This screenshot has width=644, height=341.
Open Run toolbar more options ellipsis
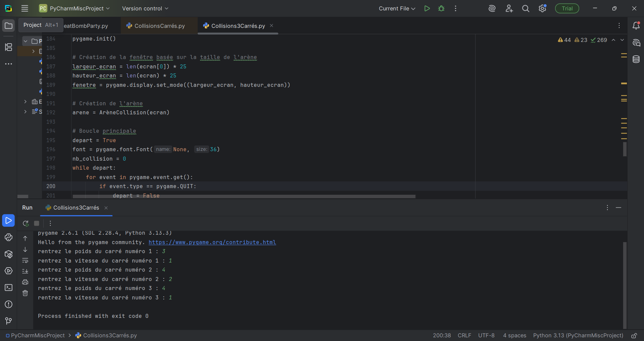tap(50, 223)
